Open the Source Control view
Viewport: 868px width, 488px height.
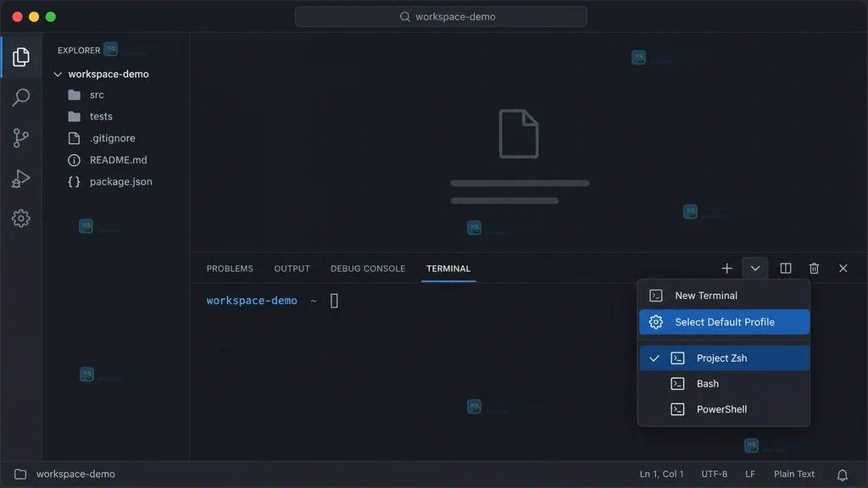(21, 138)
